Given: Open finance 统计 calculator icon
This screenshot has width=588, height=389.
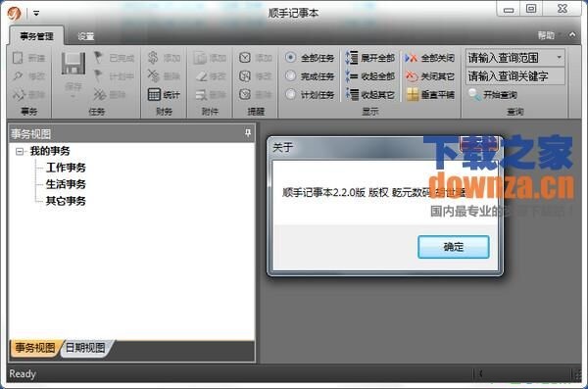Looking at the screenshot, I should tap(154, 94).
